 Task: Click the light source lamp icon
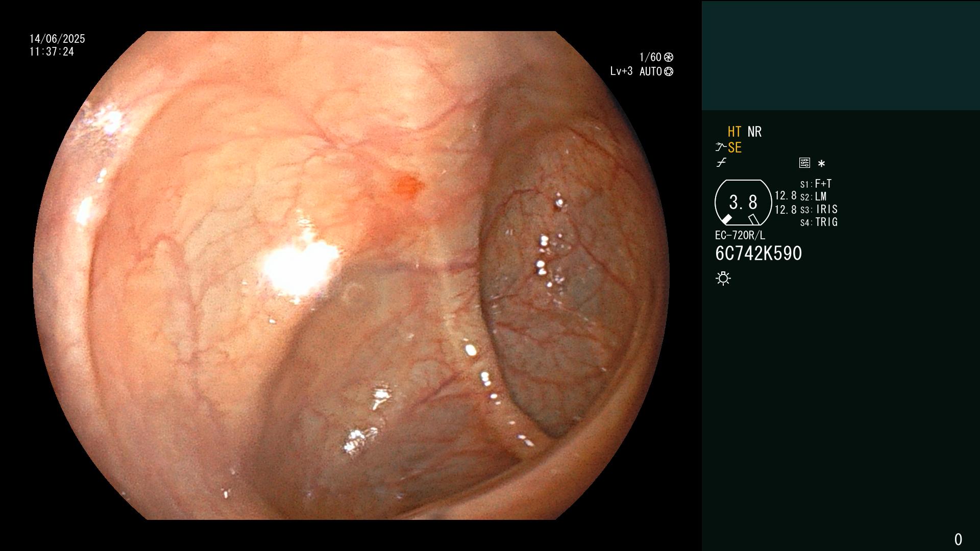(723, 279)
